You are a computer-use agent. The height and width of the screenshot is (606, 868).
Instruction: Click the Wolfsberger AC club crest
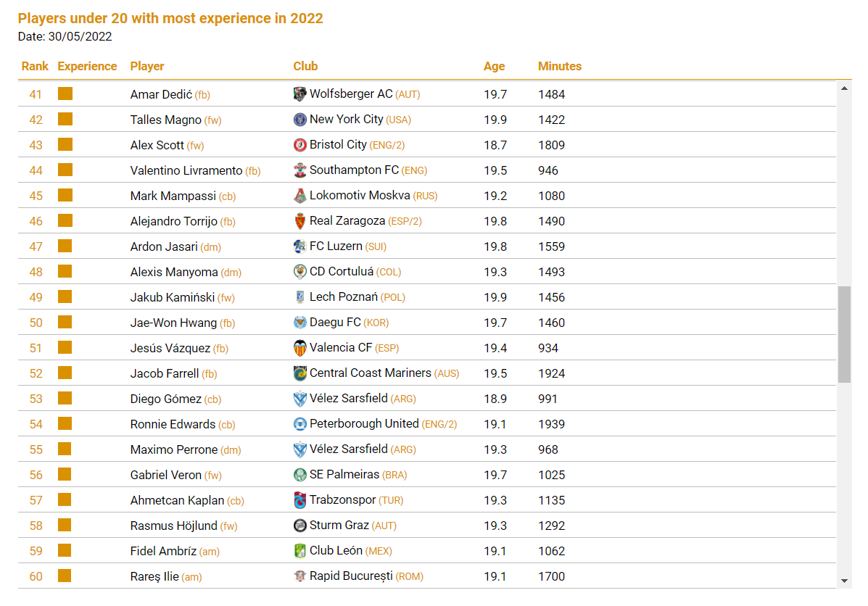299,94
